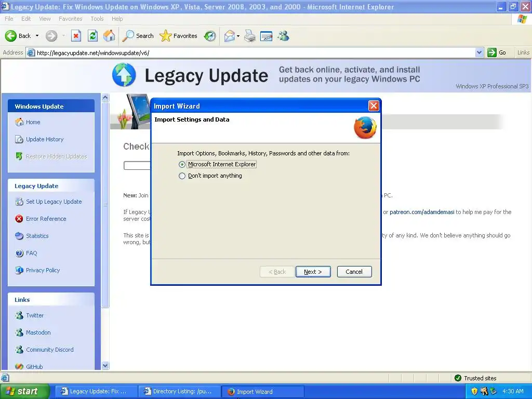The image size is (532, 399).
Task: Click the keys icon in system tray
Action: (484, 391)
